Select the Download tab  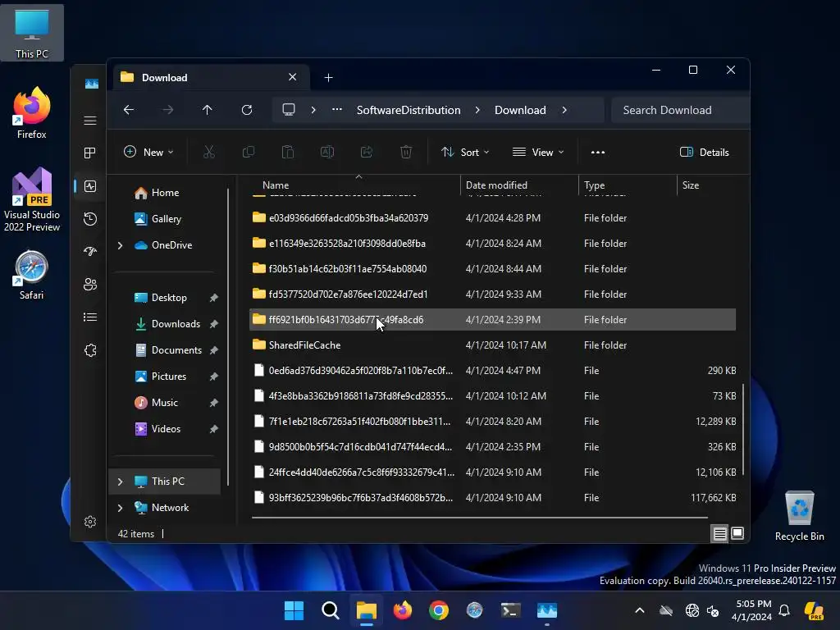coord(209,78)
